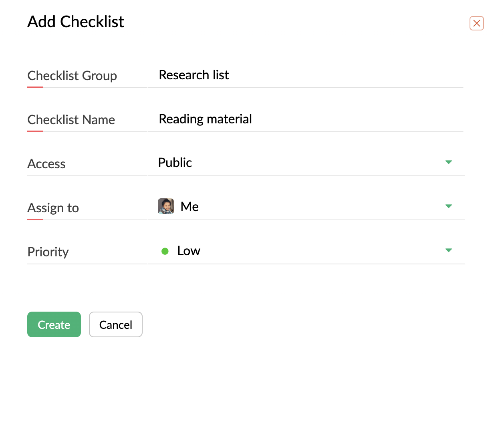Expand the Access dropdown arrow
Screen dimensions: 504x439
click(448, 162)
